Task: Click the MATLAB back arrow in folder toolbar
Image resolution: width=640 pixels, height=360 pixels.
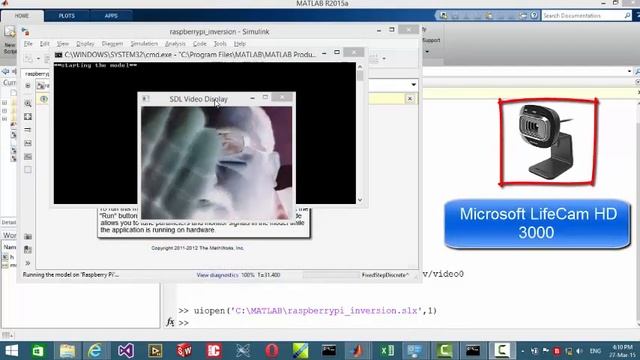Action: click(5, 71)
